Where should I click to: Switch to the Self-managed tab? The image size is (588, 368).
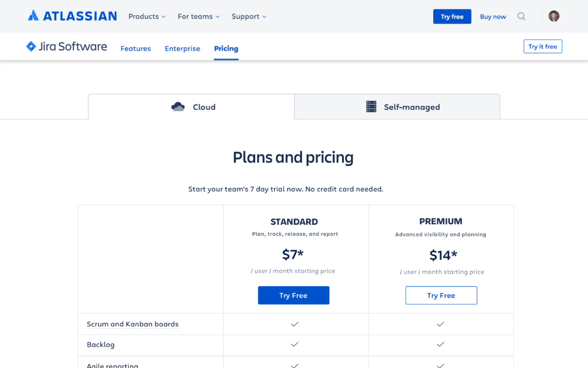(x=397, y=107)
